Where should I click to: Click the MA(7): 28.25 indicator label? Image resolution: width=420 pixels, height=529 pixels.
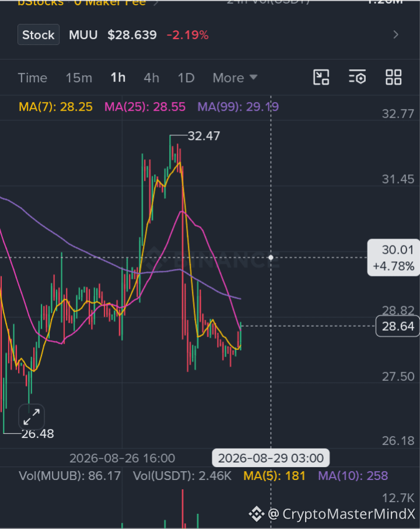pos(55,107)
